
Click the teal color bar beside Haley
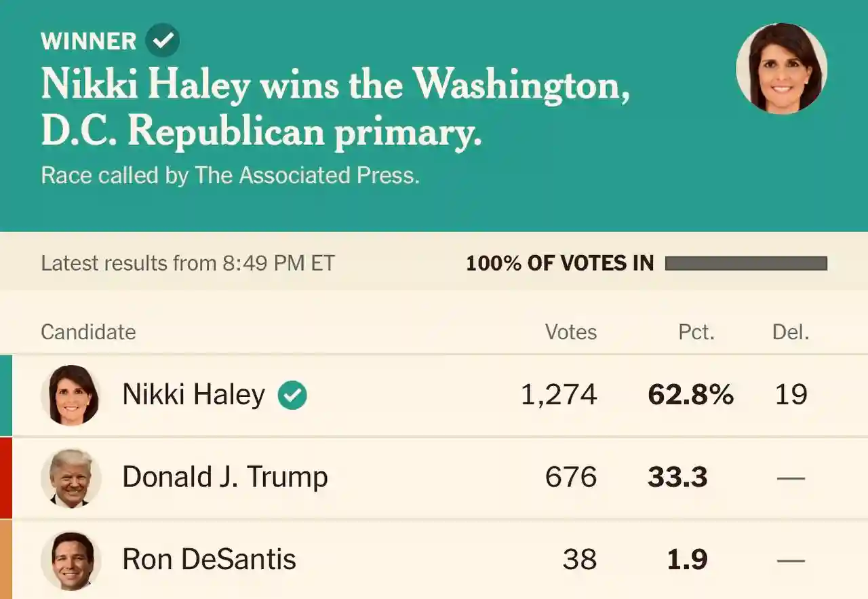pyautogui.click(x=6, y=395)
